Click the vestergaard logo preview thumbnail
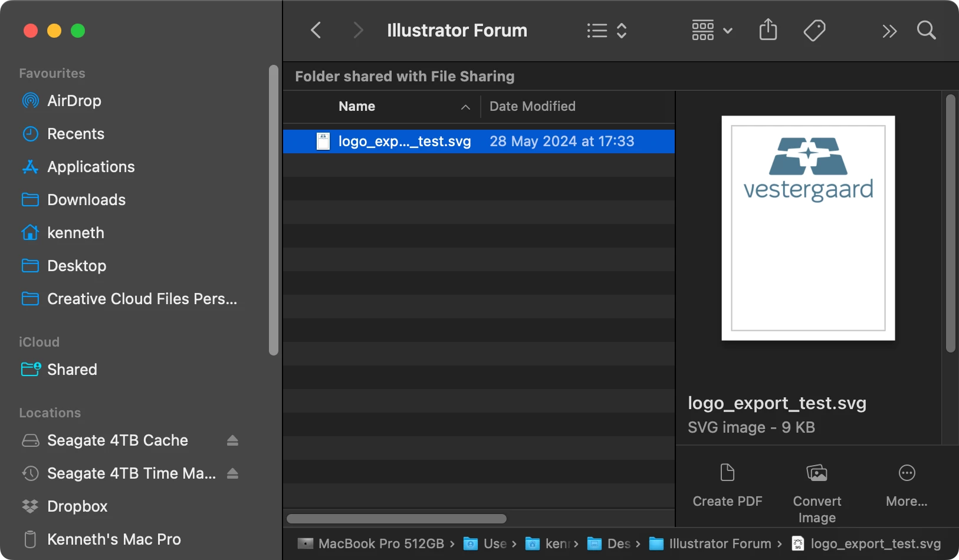 click(x=808, y=228)
